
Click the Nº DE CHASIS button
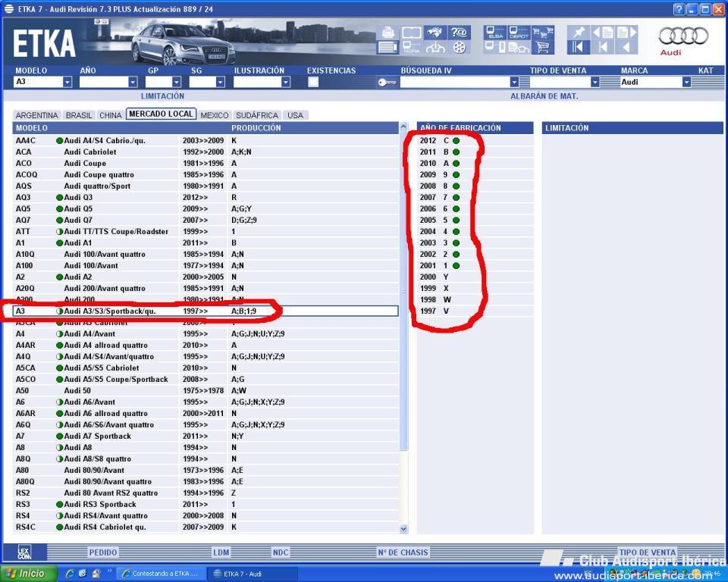(x=403, y=552)
